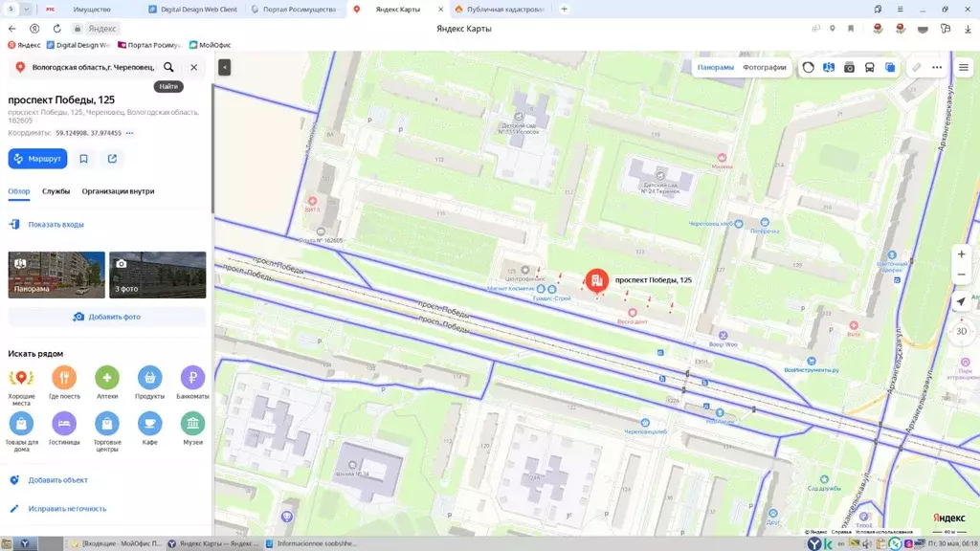Open the 3 фото thumbnail

click(x=158, y=275)
